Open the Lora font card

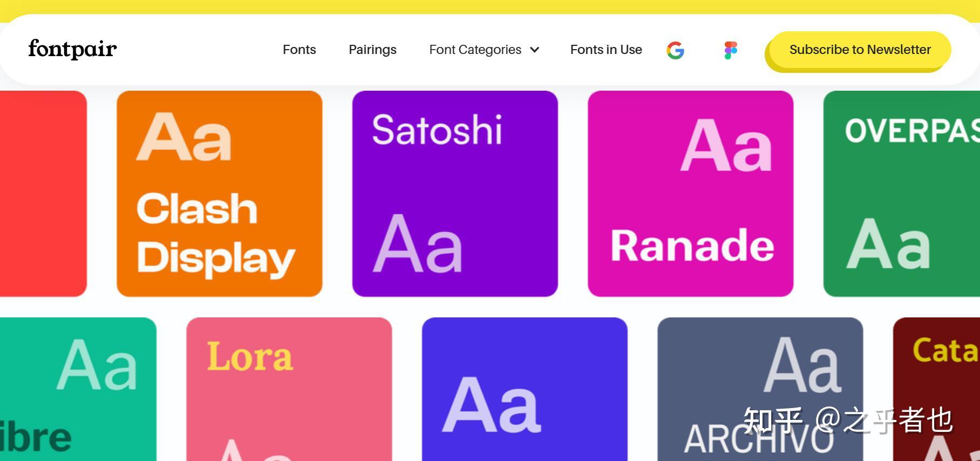(x=289, y=389)
